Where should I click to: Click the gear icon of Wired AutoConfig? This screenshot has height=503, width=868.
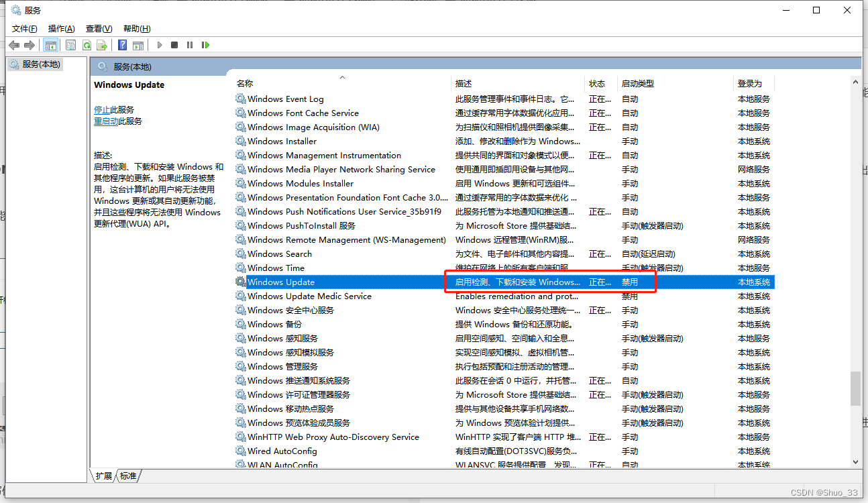click(241, 451)
